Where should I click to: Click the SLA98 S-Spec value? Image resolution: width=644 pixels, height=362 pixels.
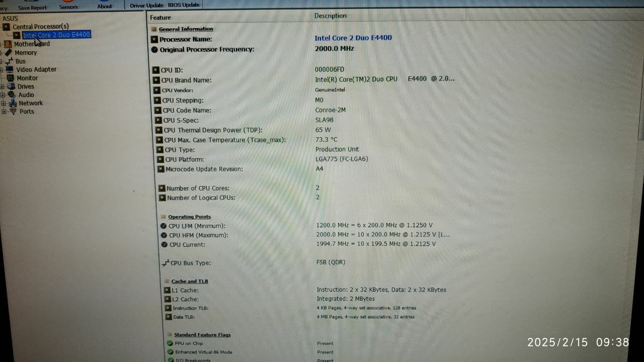pos(325,120)
